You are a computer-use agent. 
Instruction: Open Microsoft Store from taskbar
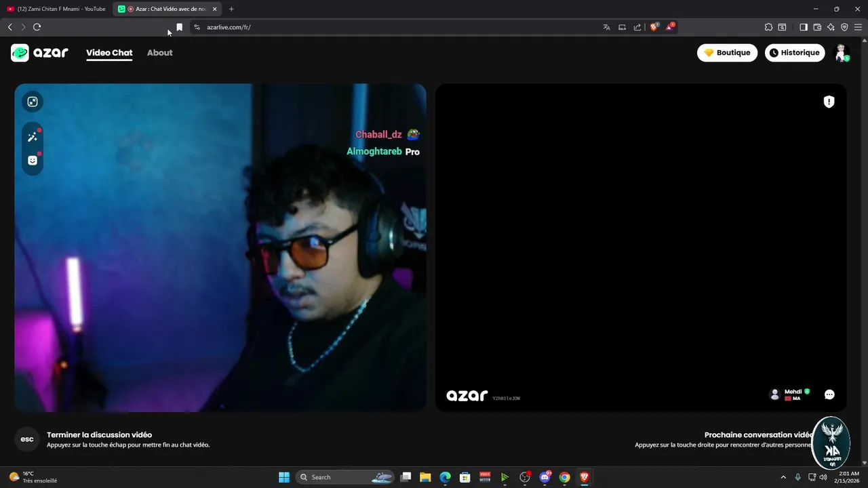click(465, 477)
